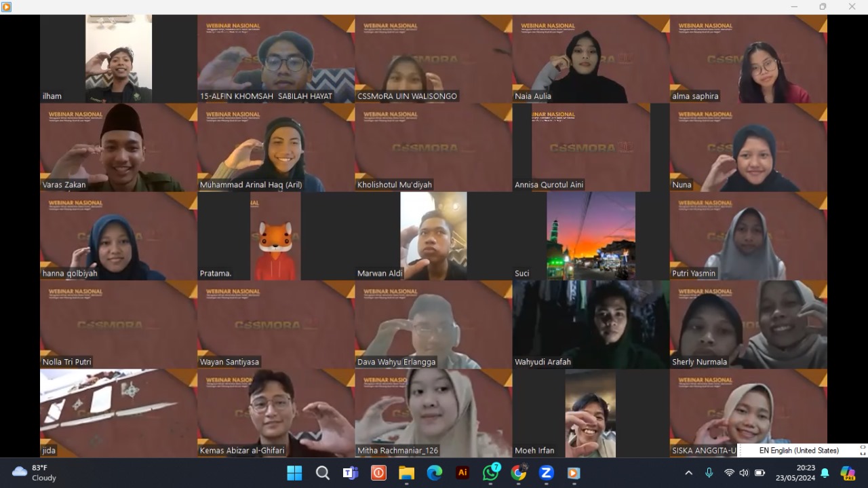Viewport: 868px width, 488px height.
Task: Click the media player icon in the title bar
Action: tap(7, 7)
